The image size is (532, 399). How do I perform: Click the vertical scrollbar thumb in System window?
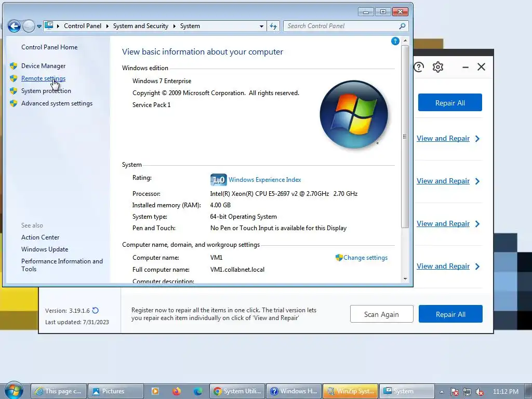[405, 137]
